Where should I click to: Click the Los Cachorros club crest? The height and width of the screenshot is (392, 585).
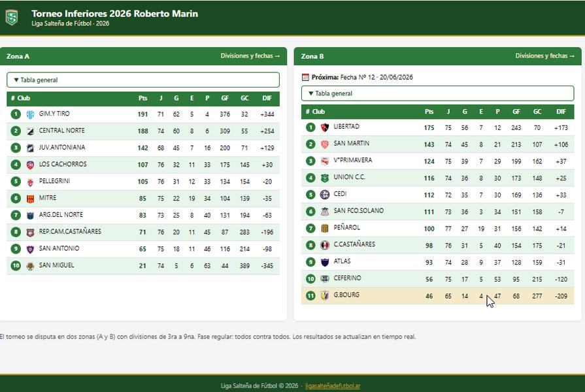point(30,165)
